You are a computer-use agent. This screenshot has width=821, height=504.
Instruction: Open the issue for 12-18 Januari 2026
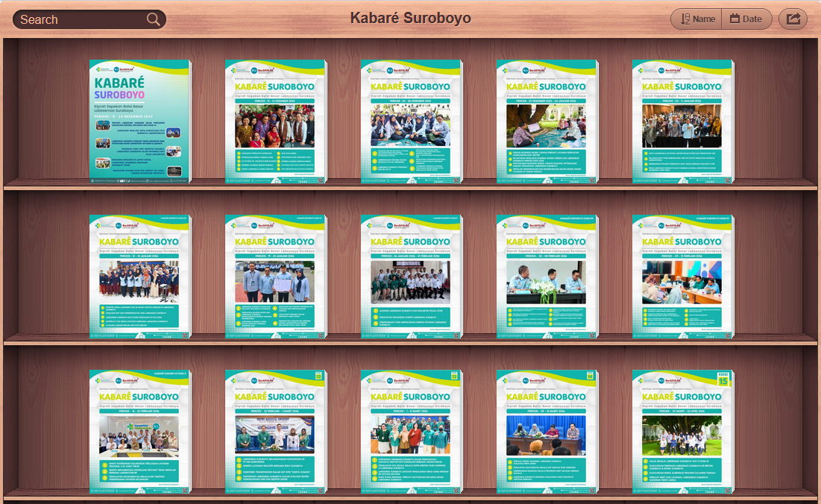click(x=139, y=277)
